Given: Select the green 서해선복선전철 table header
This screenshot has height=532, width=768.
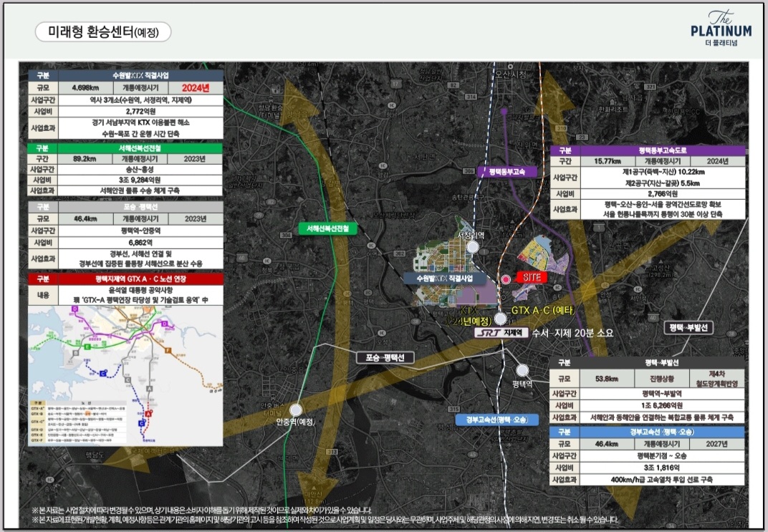Looking at the screenshot, I should pyautogui.click(x=140, y=147).
